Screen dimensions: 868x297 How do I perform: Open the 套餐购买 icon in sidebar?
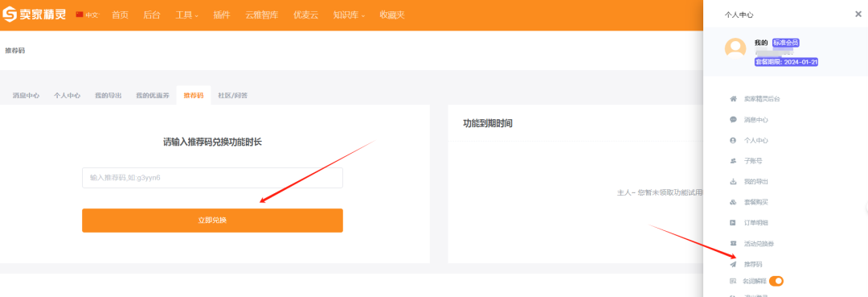point(734,202)
